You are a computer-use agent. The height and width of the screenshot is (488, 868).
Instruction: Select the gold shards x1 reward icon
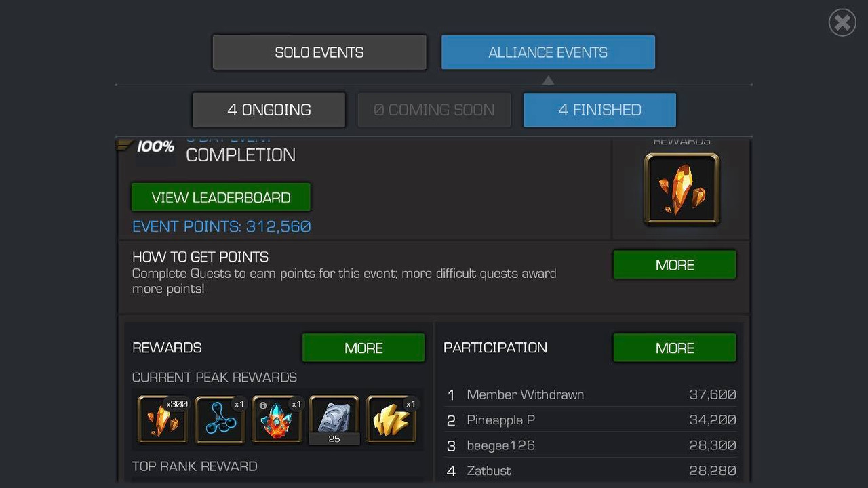[392, 420]
